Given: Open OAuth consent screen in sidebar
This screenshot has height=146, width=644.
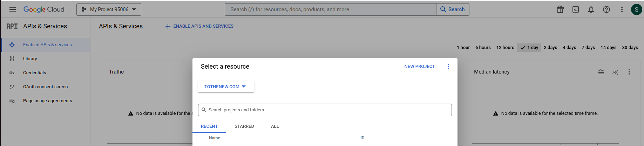Looking at the screenshot, I should coord(46,87).
